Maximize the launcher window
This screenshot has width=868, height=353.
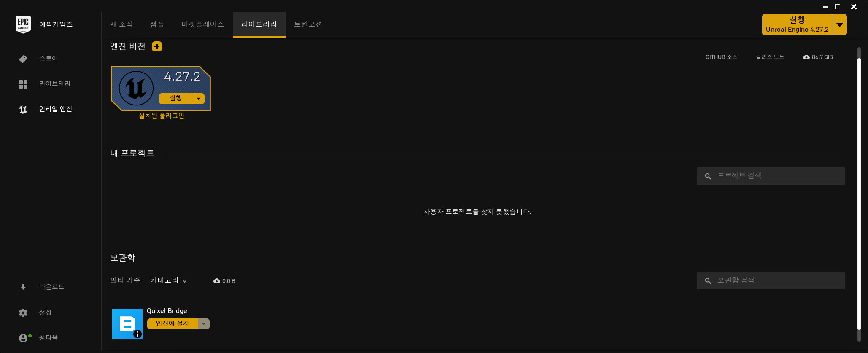(x=838, y=7)
